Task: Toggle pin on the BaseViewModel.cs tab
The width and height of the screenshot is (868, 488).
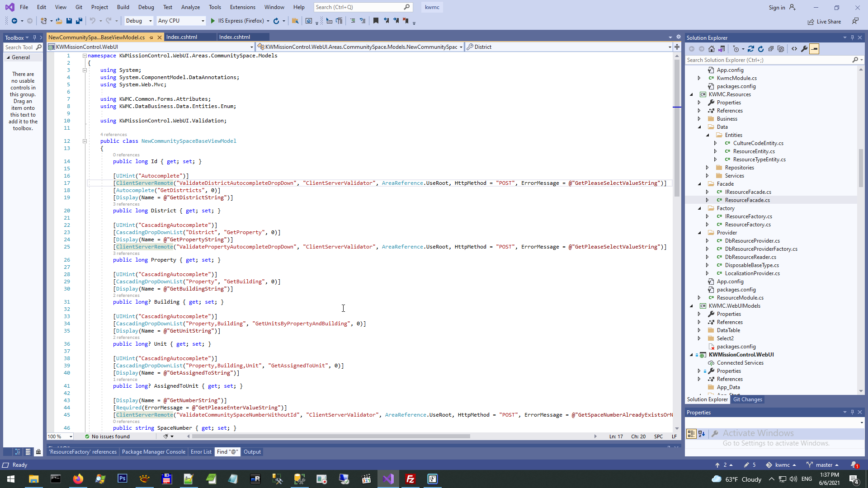Action: 151,38
